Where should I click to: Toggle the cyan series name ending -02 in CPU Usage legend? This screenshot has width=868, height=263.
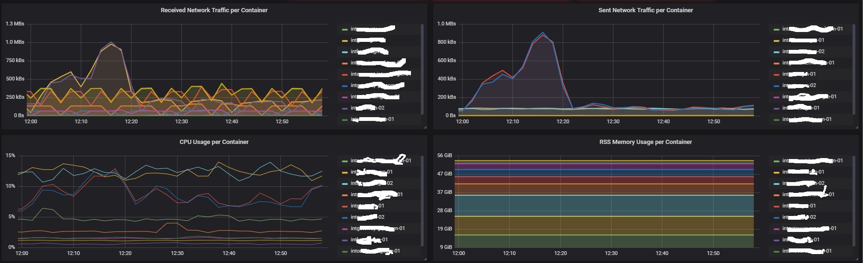372,183
